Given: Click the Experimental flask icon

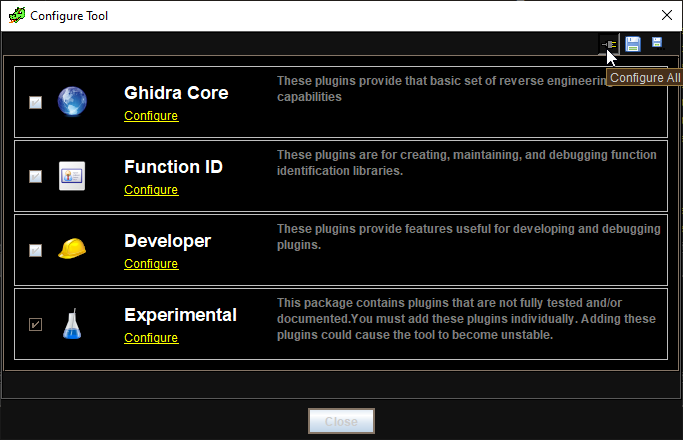Looking at the screenshot, I should (x=72, y=324).
